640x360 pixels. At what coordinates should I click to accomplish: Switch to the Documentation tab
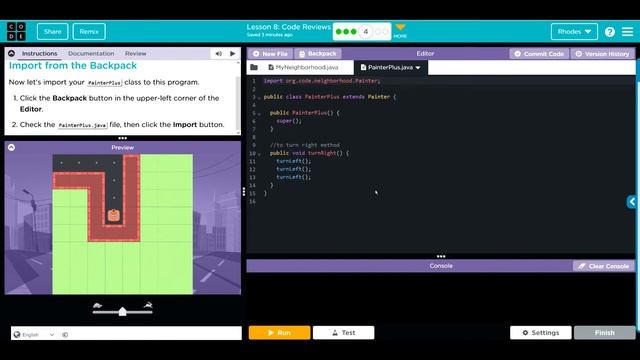coord(91,53)
